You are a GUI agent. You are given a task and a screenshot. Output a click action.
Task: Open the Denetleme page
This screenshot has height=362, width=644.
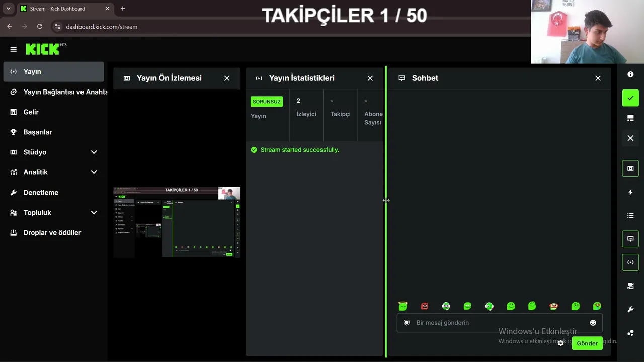click(x=54, y=193)
